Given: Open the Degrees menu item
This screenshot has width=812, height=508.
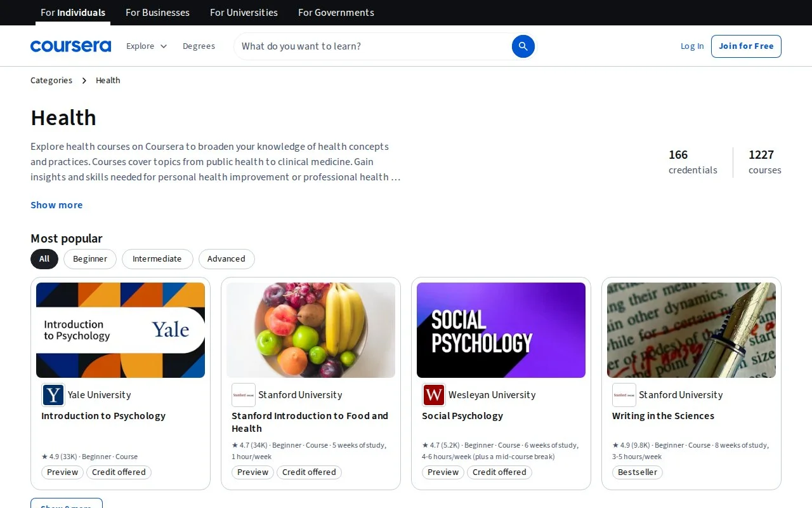Looking at the screenshot, I should point(199,46).
